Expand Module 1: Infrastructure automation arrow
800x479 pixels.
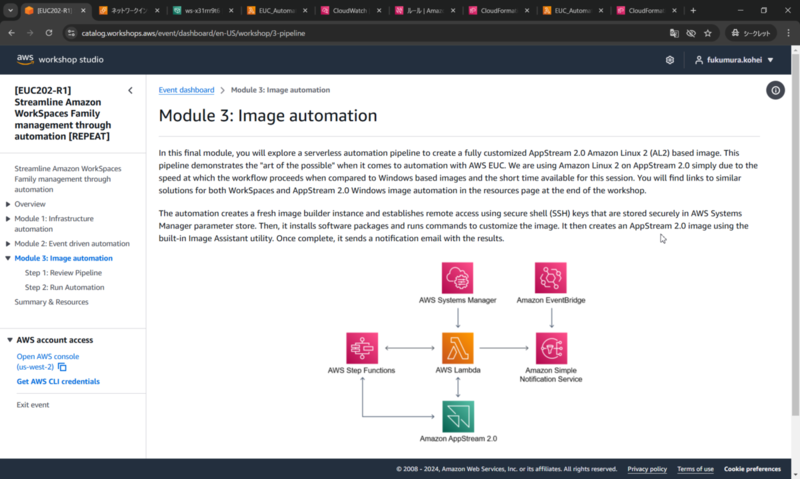pos(8,219)
